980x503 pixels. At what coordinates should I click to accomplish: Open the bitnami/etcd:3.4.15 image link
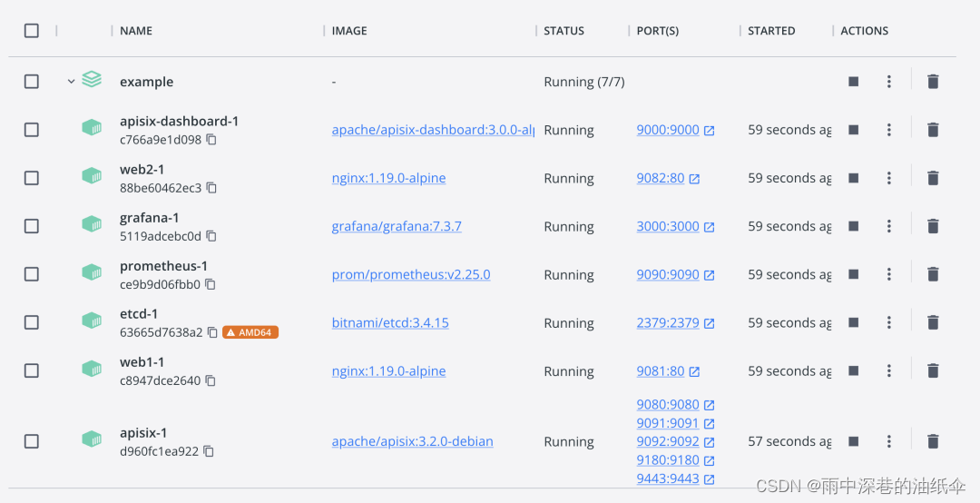390,322
